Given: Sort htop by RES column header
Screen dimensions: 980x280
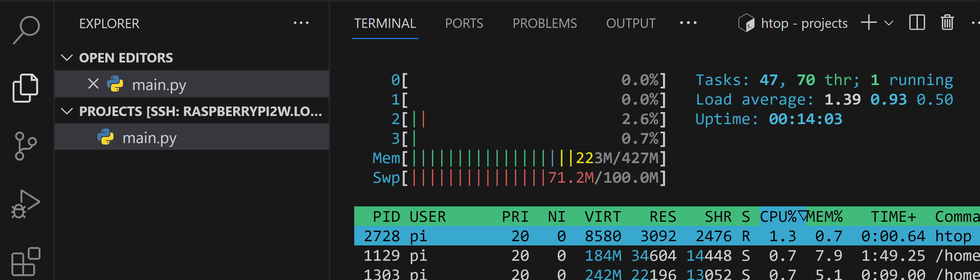Looking at the screenshot, I should 663,216.
